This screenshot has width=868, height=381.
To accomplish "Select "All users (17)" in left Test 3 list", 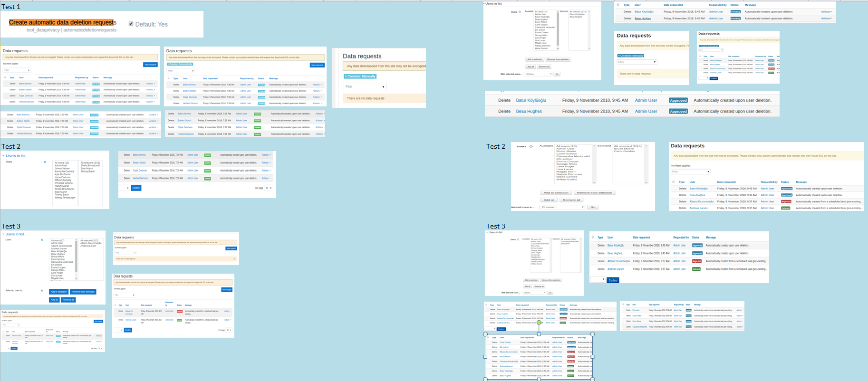I will pyautogui.click(x=58, y=241).
